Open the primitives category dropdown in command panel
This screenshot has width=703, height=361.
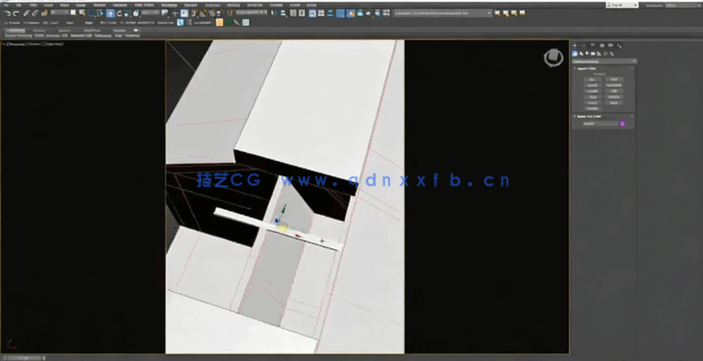[x=604, y=61]
